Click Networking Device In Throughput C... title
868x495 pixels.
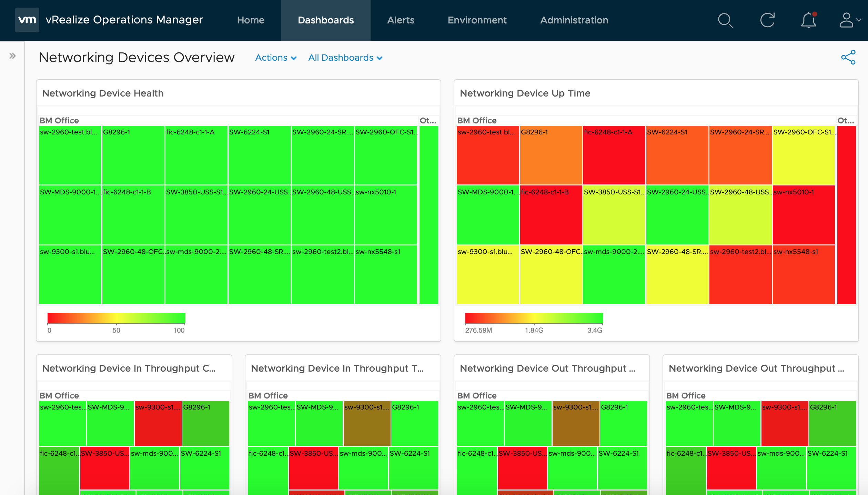click(x=129, y=368)
